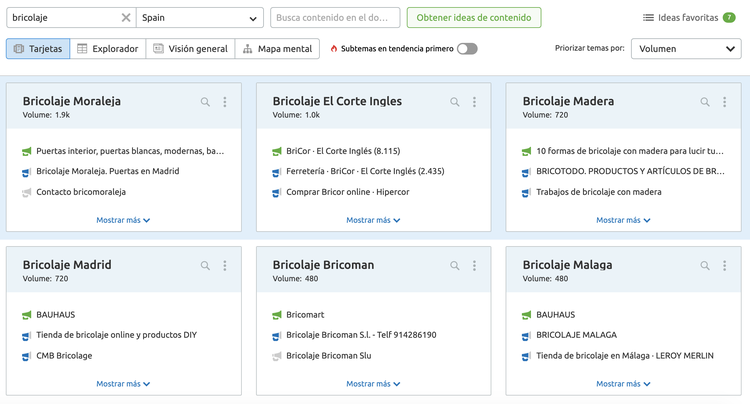Click megaphone icon beside Bricolaje Moraleja. Puertas en Madrid

point(27,172)
